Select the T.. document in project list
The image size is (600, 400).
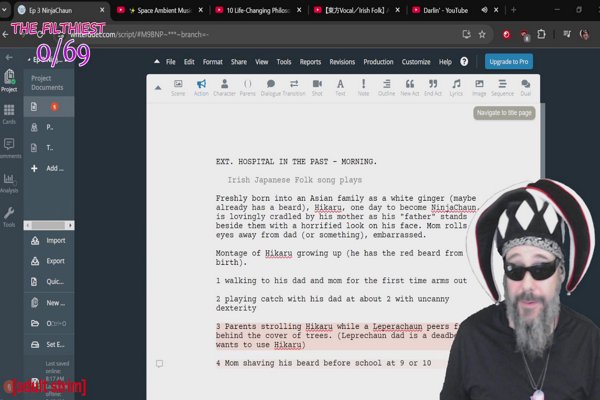(x=49, y=148)
